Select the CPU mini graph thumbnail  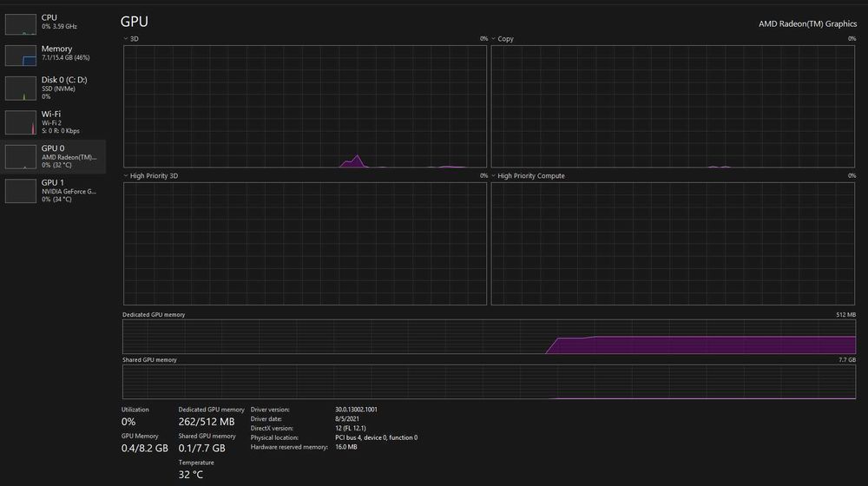click(x=21, y=24)
